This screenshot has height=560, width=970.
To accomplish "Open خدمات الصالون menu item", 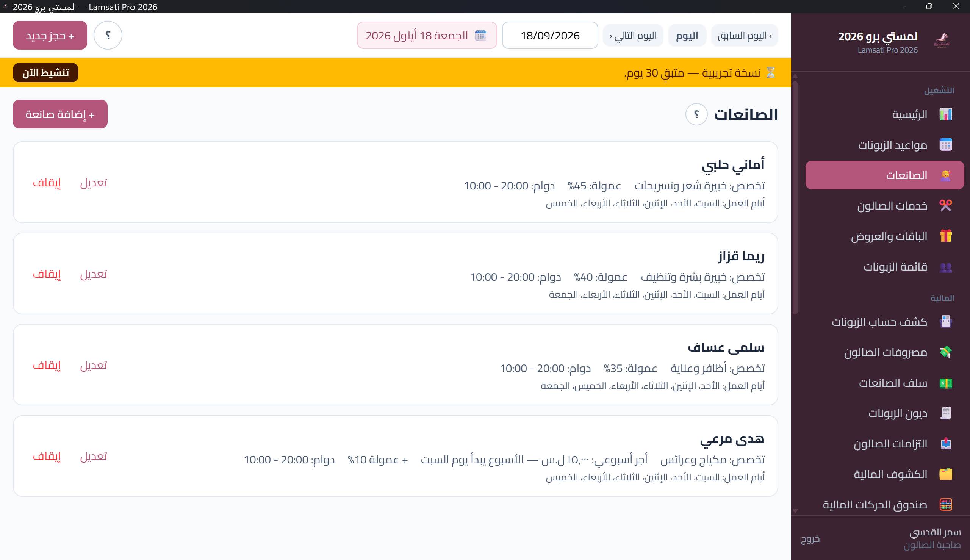I will pos(885,206).
